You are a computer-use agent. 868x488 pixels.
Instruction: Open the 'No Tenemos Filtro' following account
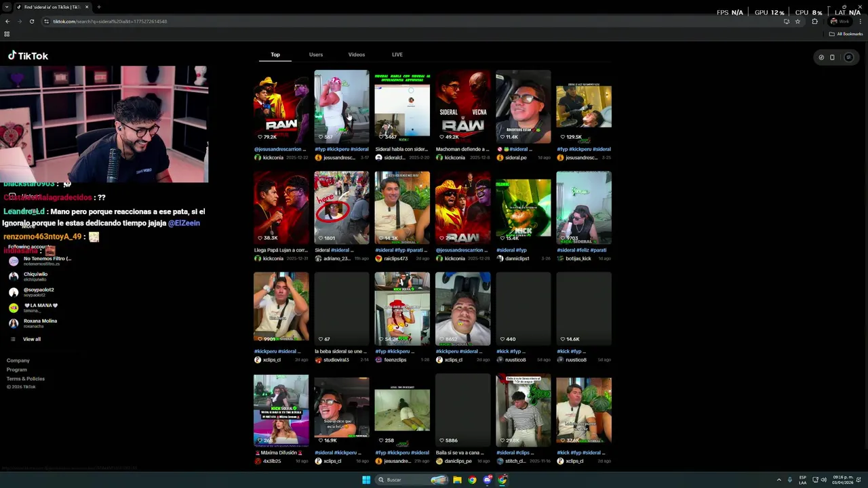click(40, 260)
